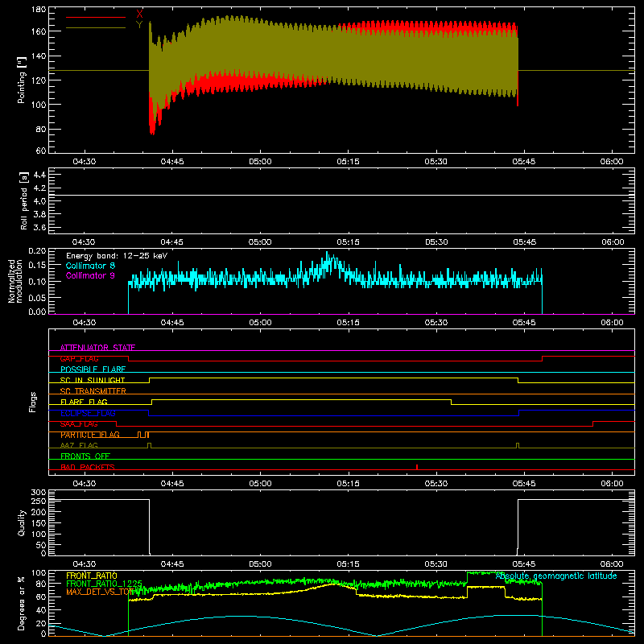Click the cyan Collimator 8 legend entry
The image size is (644, 644).
tap(90, 266)
